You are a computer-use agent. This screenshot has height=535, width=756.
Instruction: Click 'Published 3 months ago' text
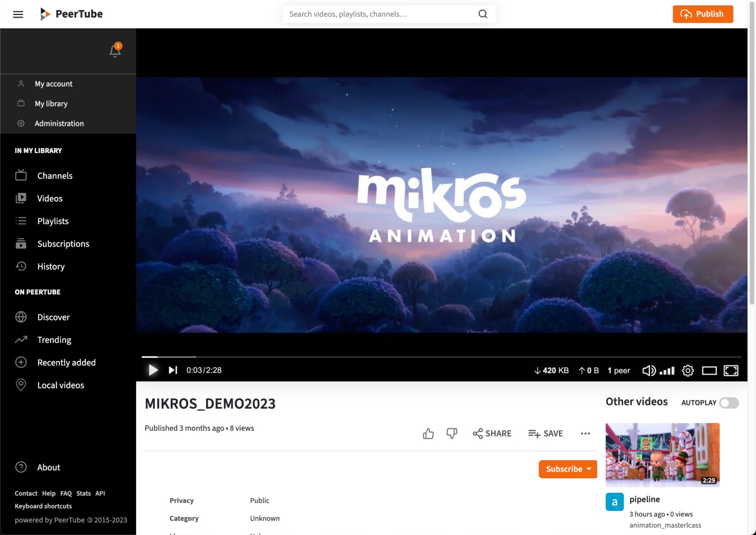pyautogui.click(x=184, y=428)
